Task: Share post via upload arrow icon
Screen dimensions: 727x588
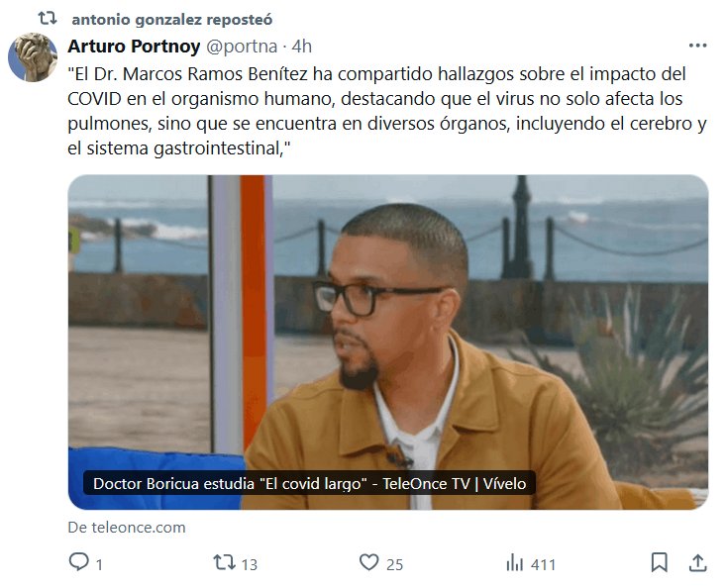Action: pos(697,562)
